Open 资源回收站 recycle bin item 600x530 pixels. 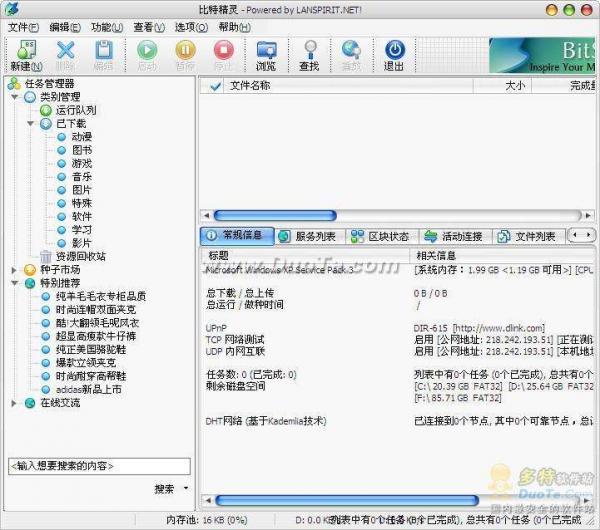(80, 256)
